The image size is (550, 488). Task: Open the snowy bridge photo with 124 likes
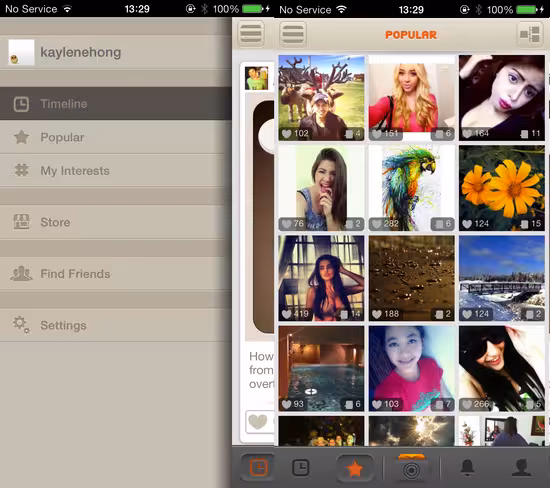502,278
